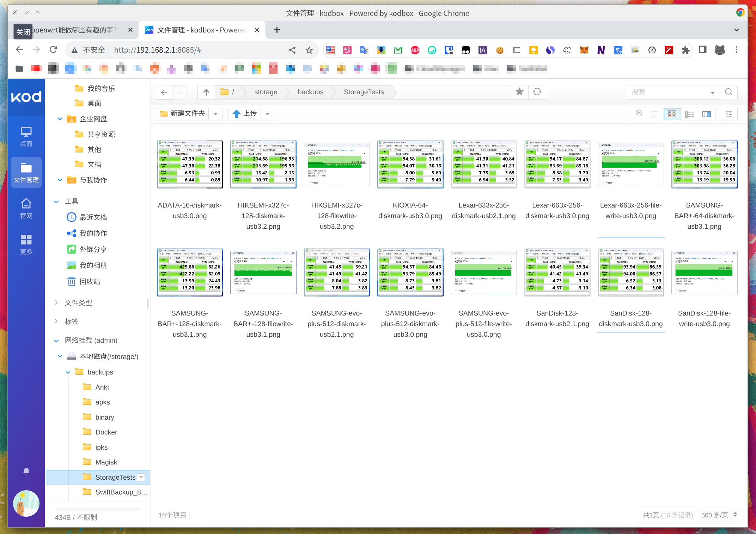Click the favorite star in path bar
Image resolution: width=756 pixels, height=534 pixels.
(x=519, y=92)
